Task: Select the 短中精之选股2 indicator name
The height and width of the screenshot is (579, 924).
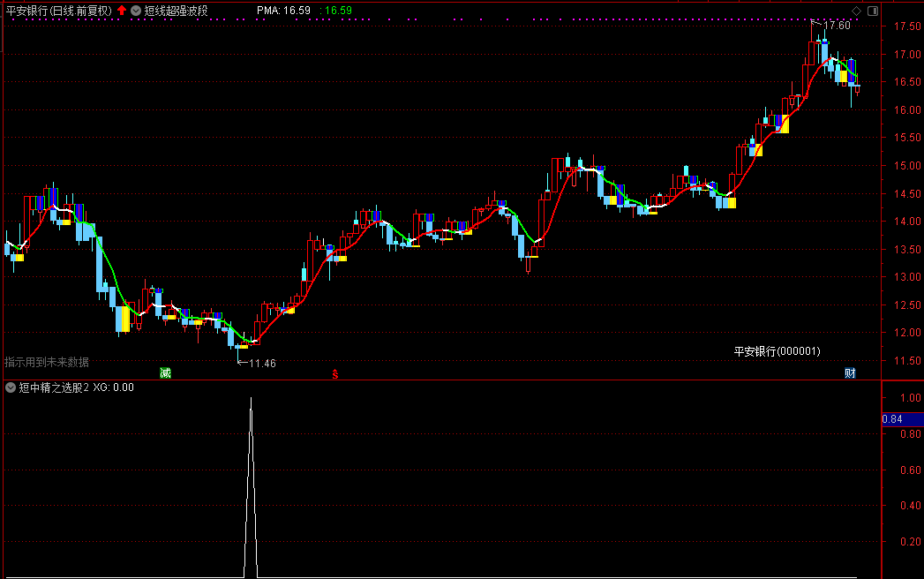Action: click(x=54, y=387)
